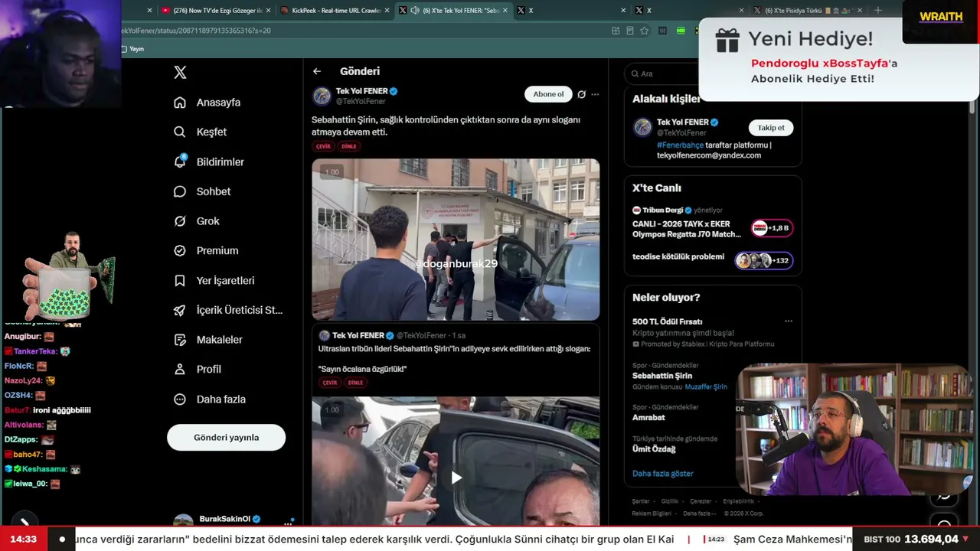Viewport: 980px width, 551px height.
Task: Tick the Yayın bookmark checkbox
Action: coord(123,49)
